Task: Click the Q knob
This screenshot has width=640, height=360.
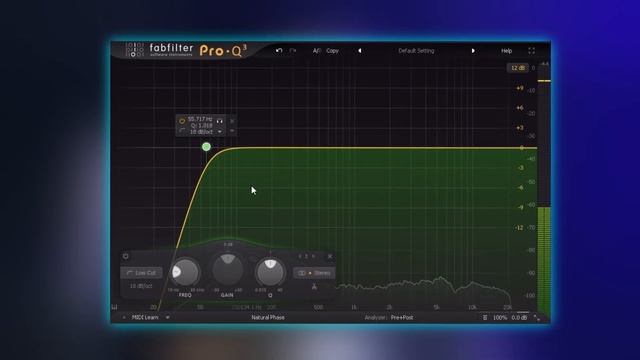Action: click(270, 272)
